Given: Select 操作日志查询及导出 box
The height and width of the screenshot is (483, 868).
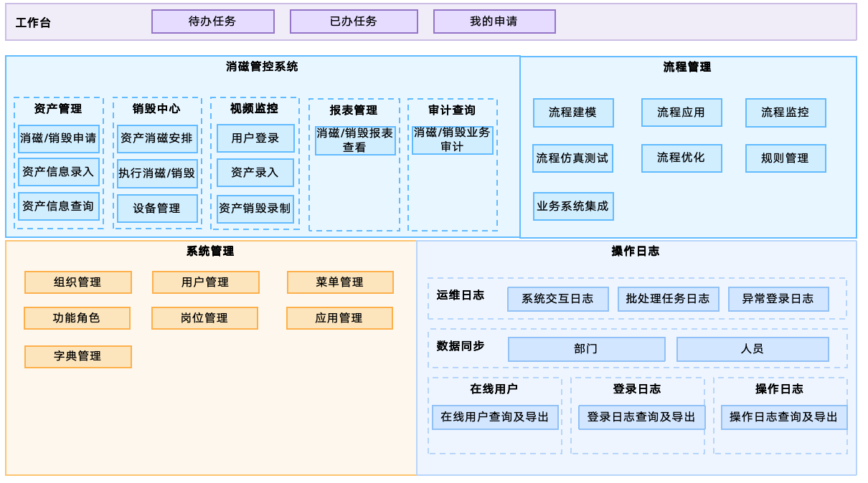Looking at the screenshot, I should point(784,418).
